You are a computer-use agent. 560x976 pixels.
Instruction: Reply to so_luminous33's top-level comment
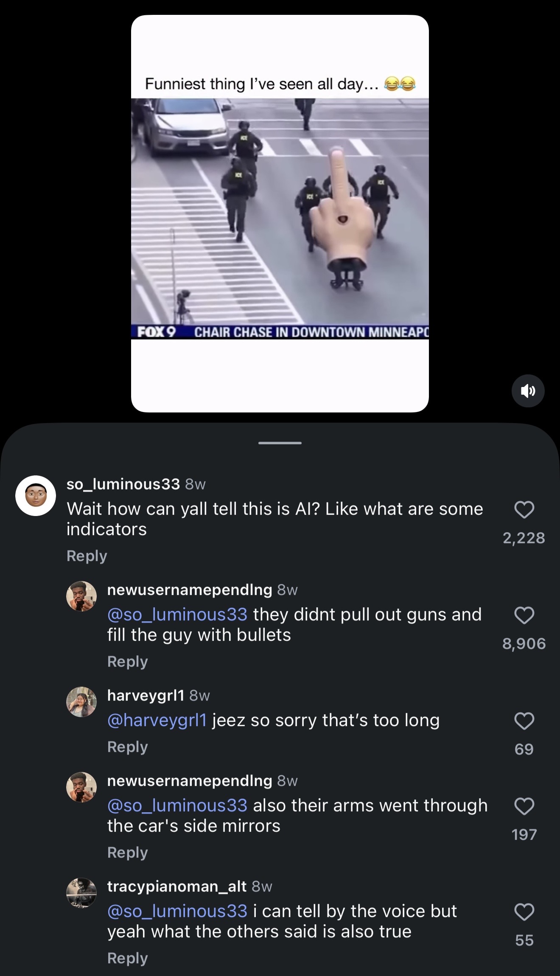[87, 556]
